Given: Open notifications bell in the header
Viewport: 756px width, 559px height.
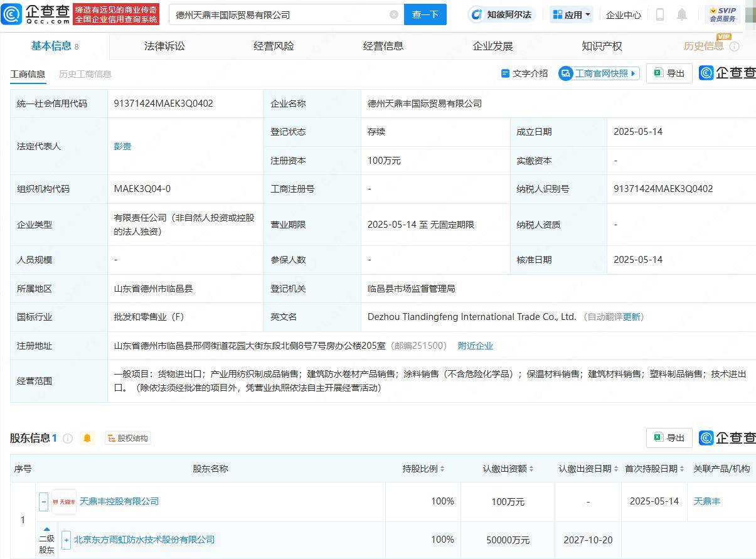Looking at the screenshot, I should click(682, 14).
